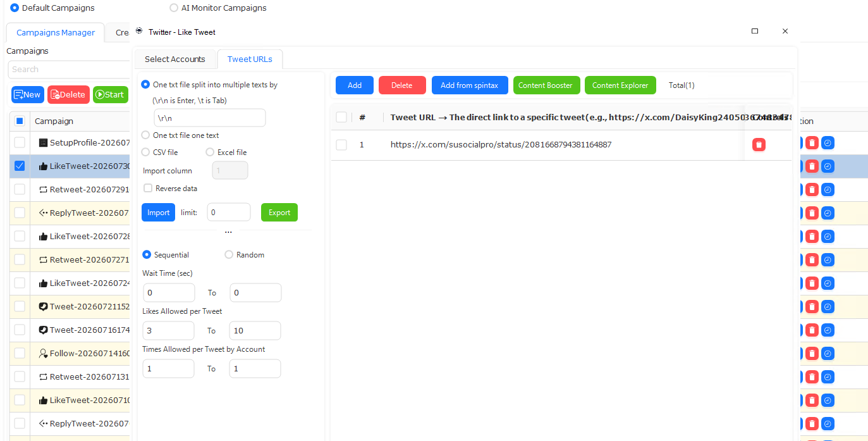Screen dimensions: 868x441
Task: Close the Twitter - Like Tweet dialog
Action: point(785,31)
